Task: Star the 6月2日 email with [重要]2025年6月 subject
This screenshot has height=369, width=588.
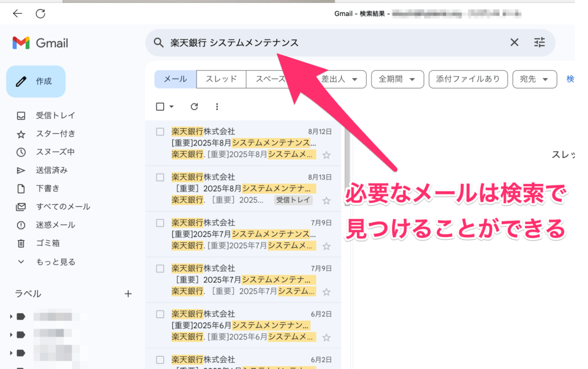Action: [x=327, y=337]
